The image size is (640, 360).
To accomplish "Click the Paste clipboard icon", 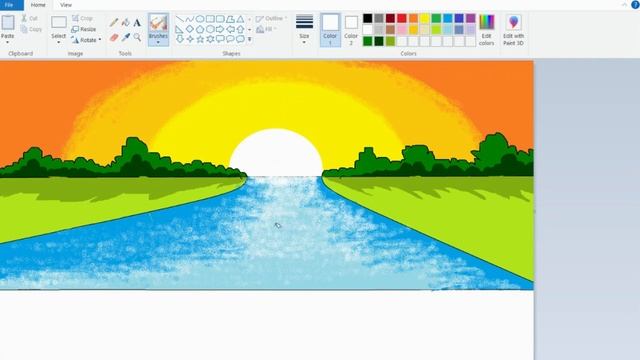I will [8, 23].
